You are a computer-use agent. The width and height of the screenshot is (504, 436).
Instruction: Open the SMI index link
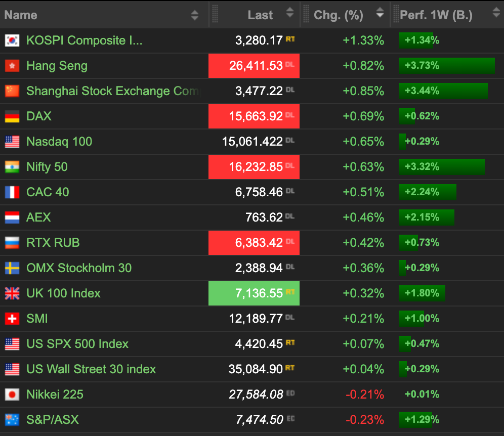click(x=37, y=319)
